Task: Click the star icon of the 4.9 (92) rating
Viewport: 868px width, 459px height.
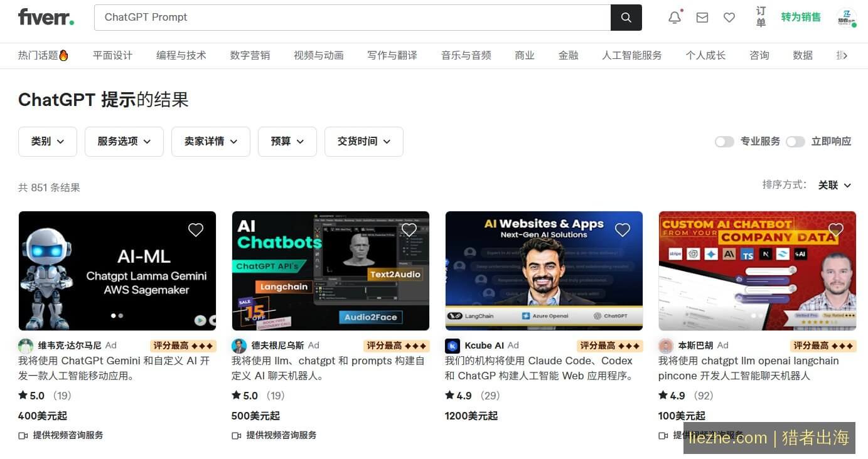Action: (x=663, y=395)
